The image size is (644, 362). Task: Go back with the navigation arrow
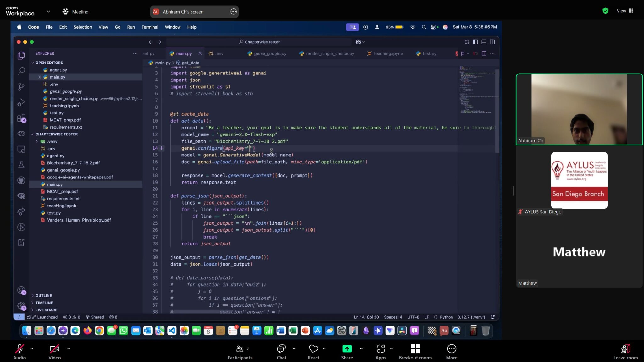pos(151,42)
